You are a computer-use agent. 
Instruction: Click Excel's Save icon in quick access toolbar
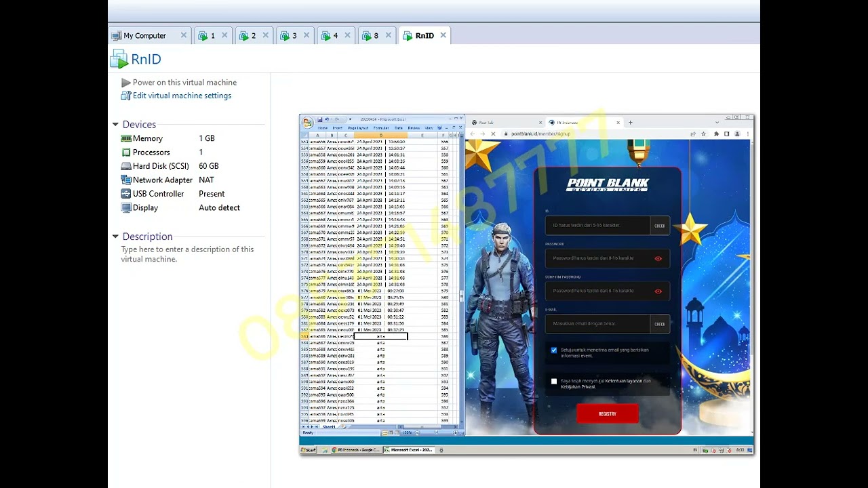click(x=319, y=119)
